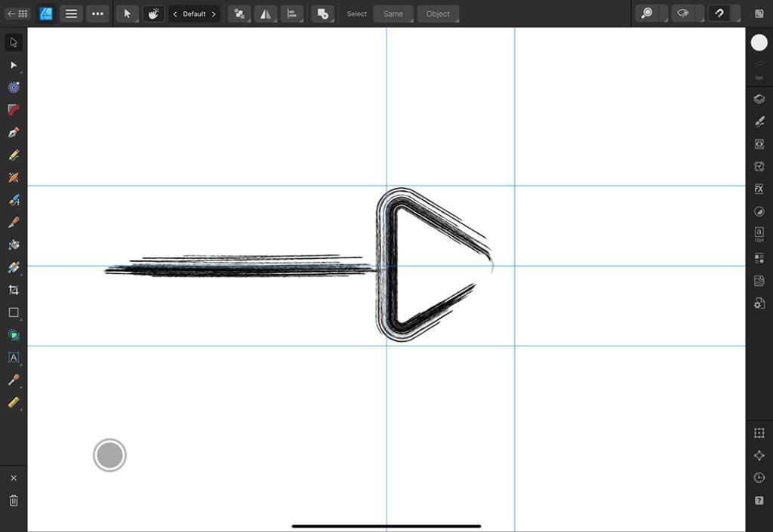Open the Default preset name selector
Viewport: 773px width, 532px height.
(x=194, y=14)
